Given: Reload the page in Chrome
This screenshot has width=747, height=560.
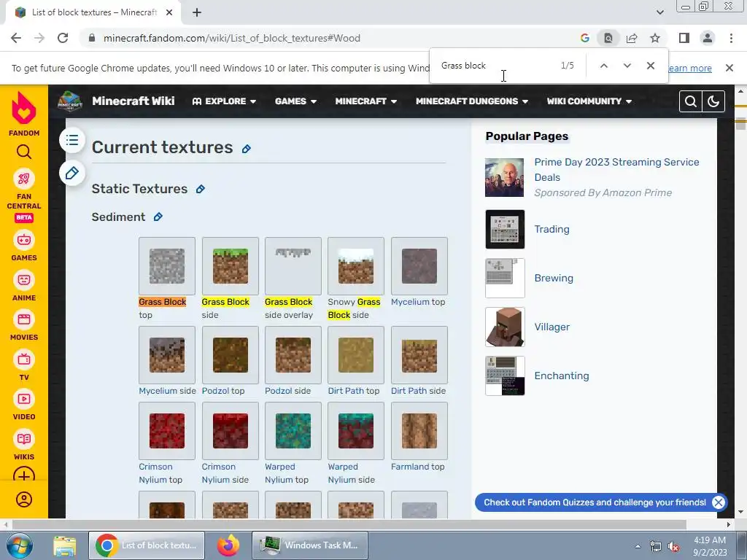Looking at the screenshot, I should pos(63,38).
